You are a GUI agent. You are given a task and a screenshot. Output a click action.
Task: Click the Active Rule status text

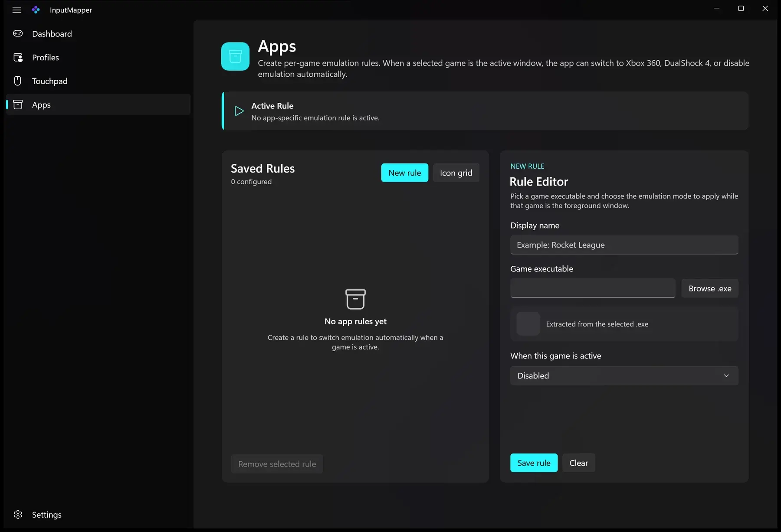(x=315, y=118)
